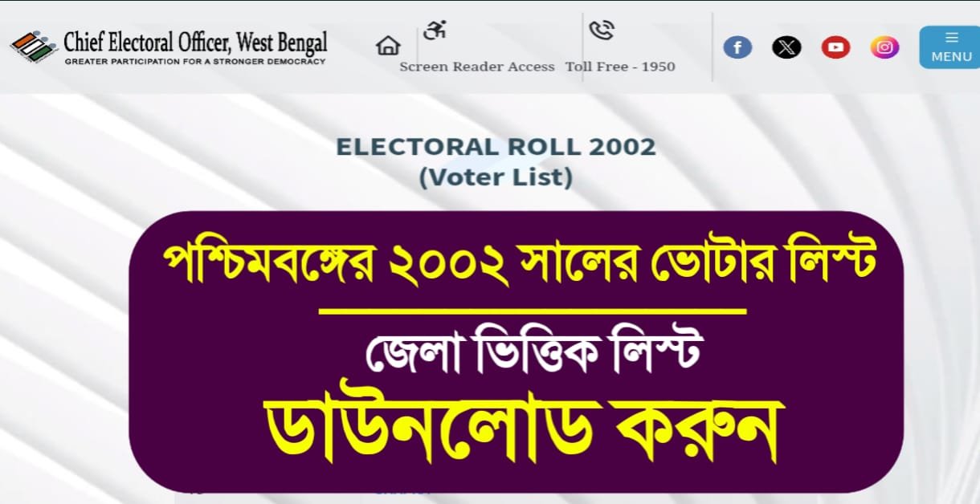
Task: Open the YouTube social icon
Action: [835, 47]
